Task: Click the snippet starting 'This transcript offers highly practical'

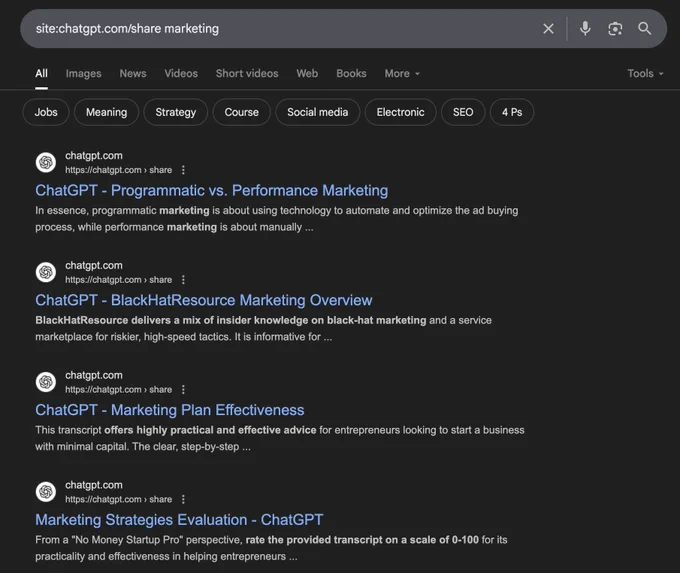Action: [x=280, y=438]
